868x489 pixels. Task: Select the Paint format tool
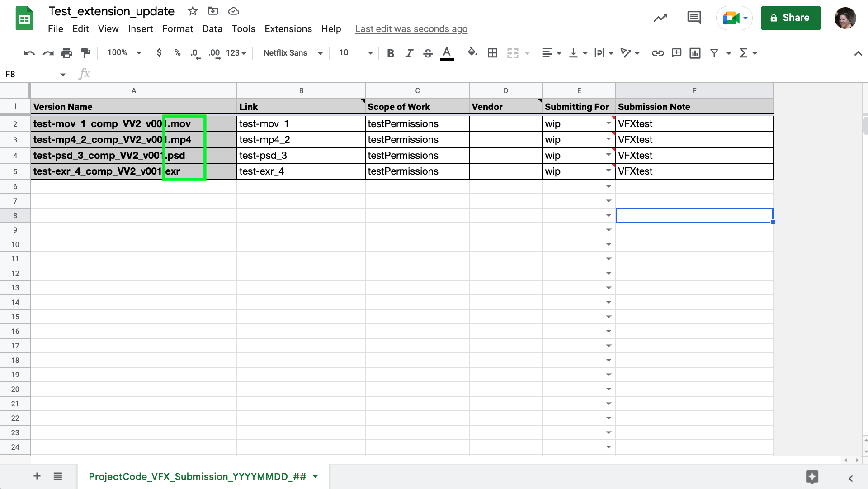[85, 53]
